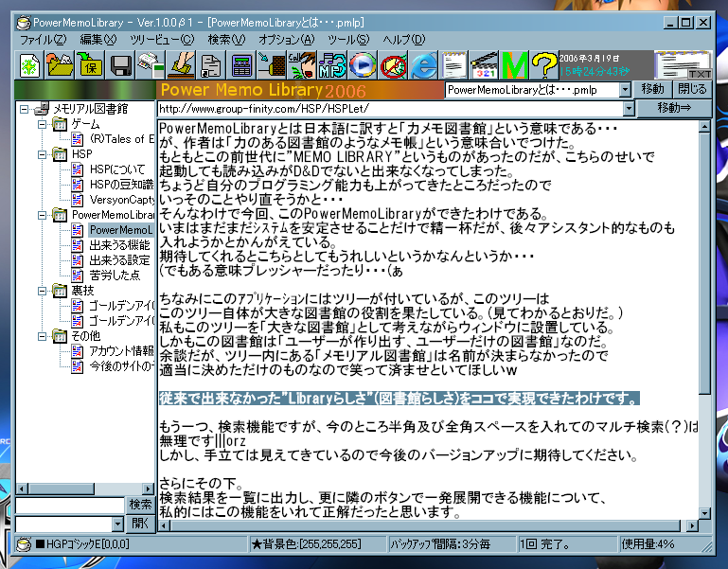Screen dimensions: 728x569
Task: Collapse the メモリアル図書館 root node
Action: [x=24, y=110]
